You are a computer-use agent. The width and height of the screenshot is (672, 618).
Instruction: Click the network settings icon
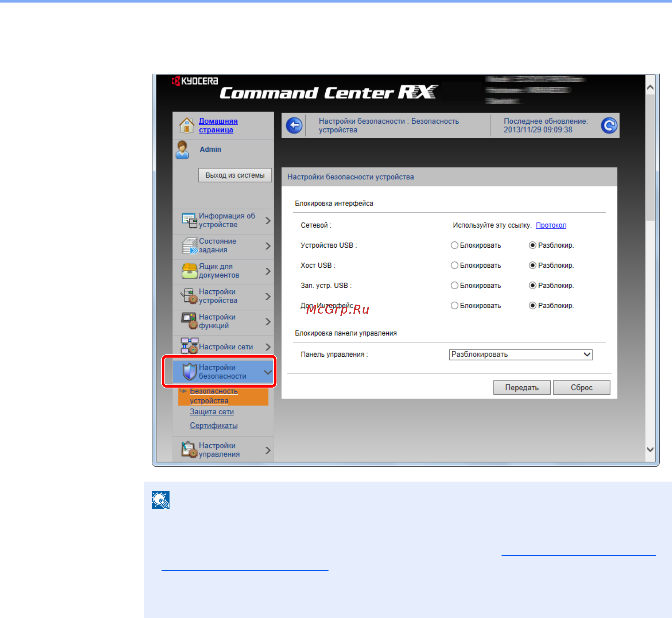point(189,346)
